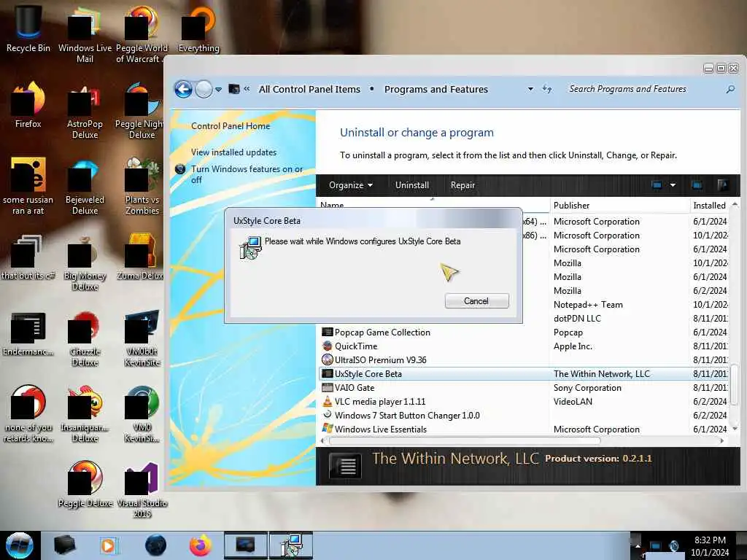Image resolution: width=747 pixels, height=560 pixels.
Task: Select VLC media player 1.1.11 row
Action: (x=524, y=402)
